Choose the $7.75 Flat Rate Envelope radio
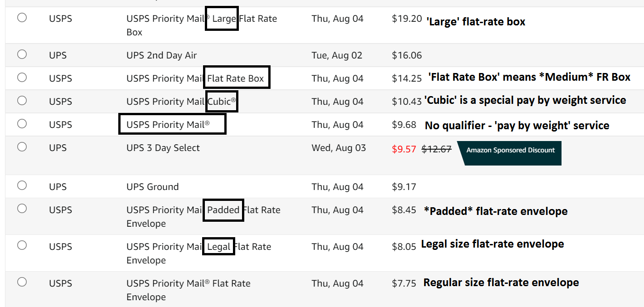The height and width of the screenshot is (307, 644). click(22, 282)
